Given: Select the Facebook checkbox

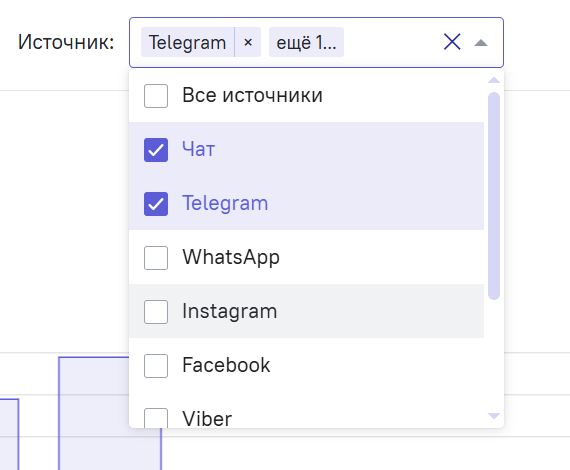Looking at the screenshot, I should 156,366.
